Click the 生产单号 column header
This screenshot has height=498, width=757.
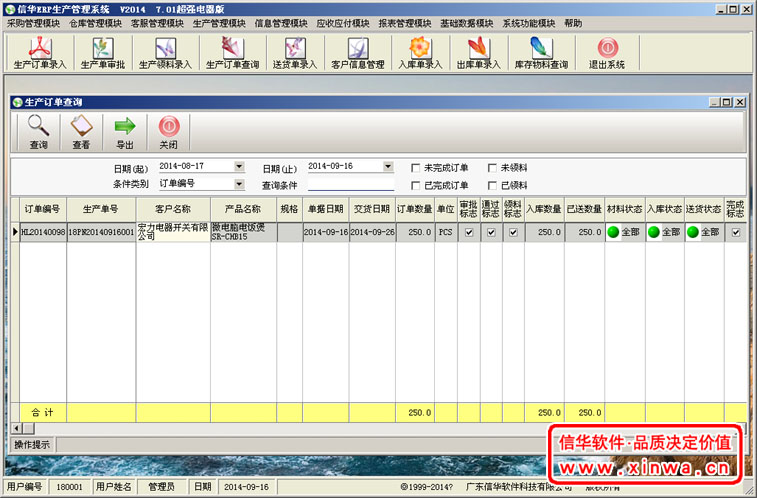[x=101, y=209]
